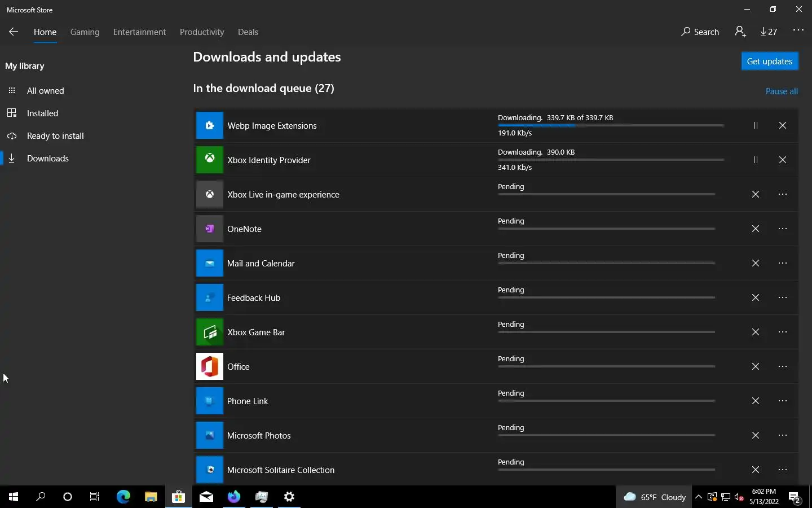Click the Microsoft Solitaire Collection icon

[x=210, y=470]
